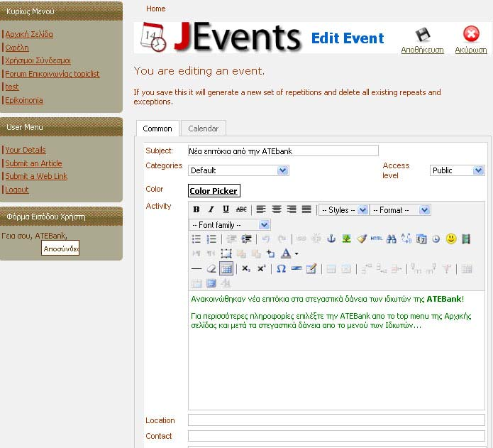Insert embedded media with the film icon
Viewport: 493px width, 448px height.
466,239
